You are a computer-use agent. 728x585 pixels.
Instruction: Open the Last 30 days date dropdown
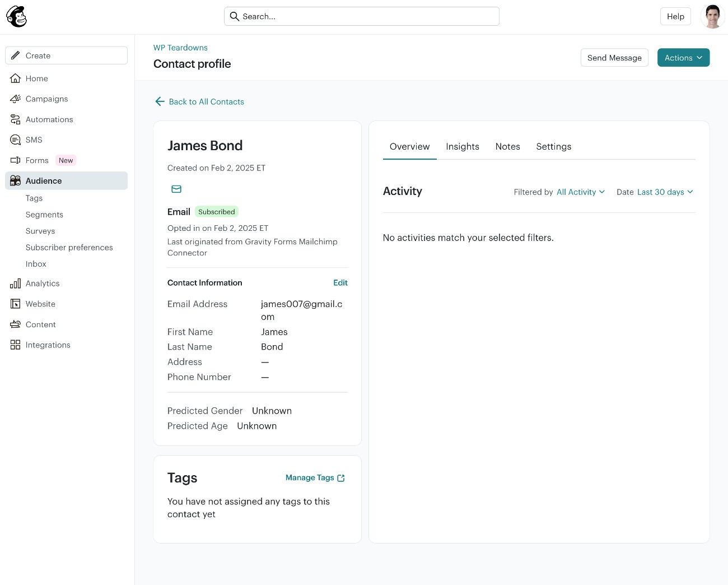coord(664,192)
